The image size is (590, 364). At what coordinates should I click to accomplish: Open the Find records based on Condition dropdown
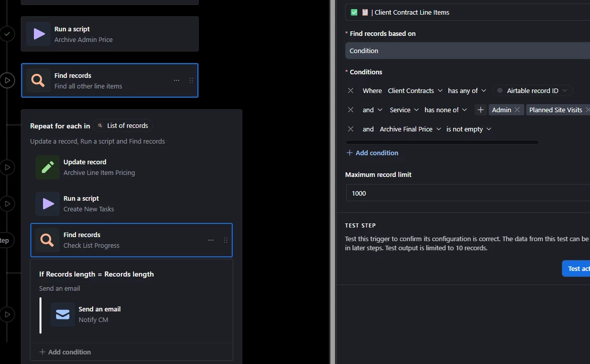(x=468, y=51)
